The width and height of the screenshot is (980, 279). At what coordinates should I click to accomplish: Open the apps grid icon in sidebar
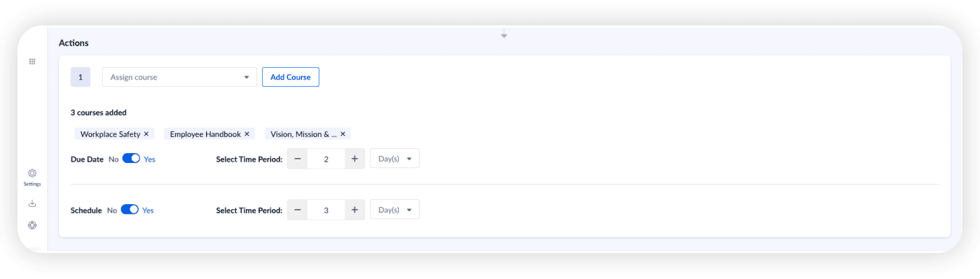(x=32, y=62)
